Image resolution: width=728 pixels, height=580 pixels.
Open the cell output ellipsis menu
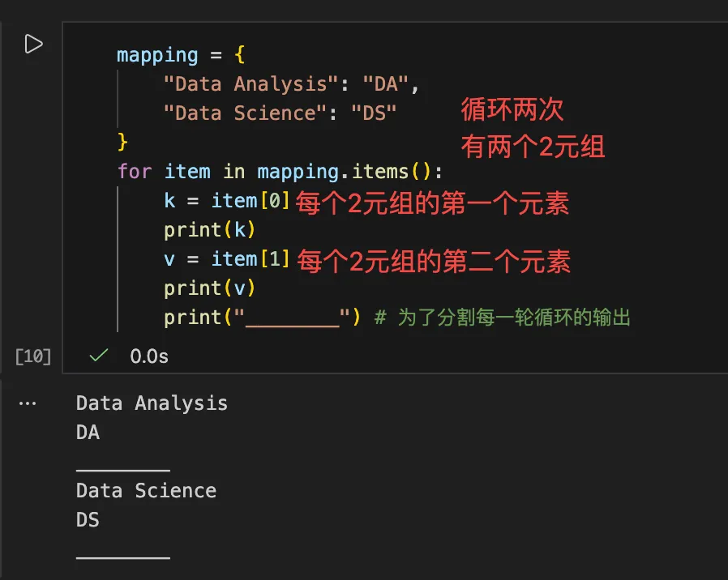click(x=28, y=403)
